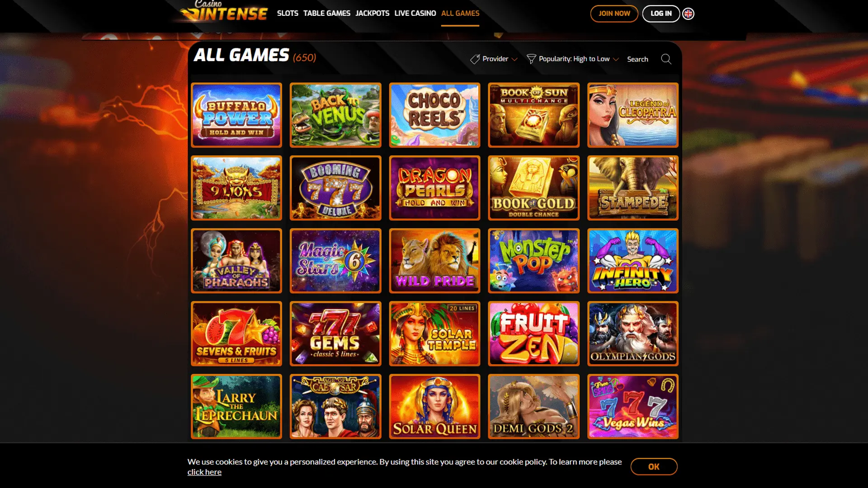The image size is (868, 488).
Task: Open Buffalo Power game thumbnail
Action: (236, 115)
